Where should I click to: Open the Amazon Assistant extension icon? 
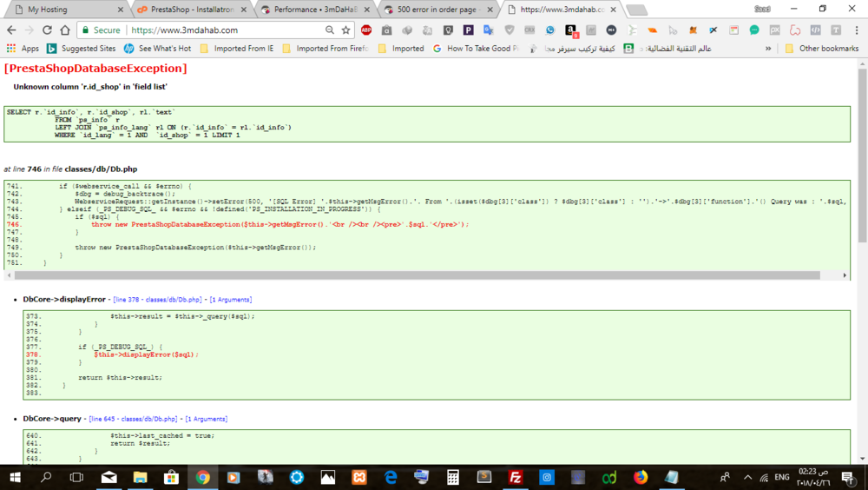(571, 30)
